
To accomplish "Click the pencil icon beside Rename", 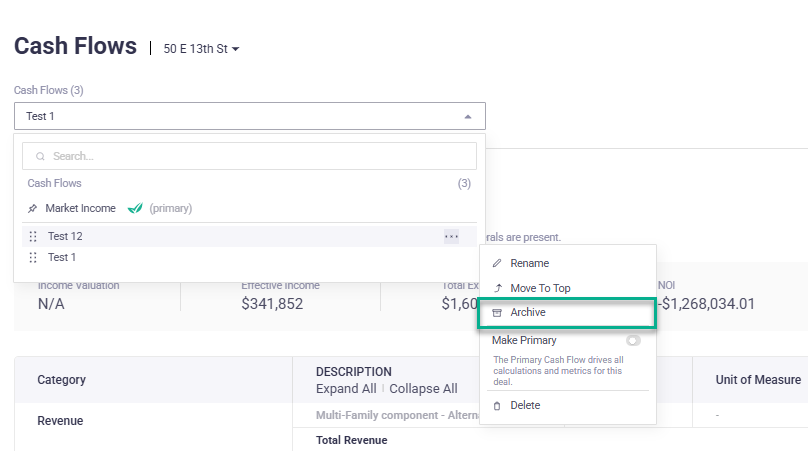I will point(497,263).
